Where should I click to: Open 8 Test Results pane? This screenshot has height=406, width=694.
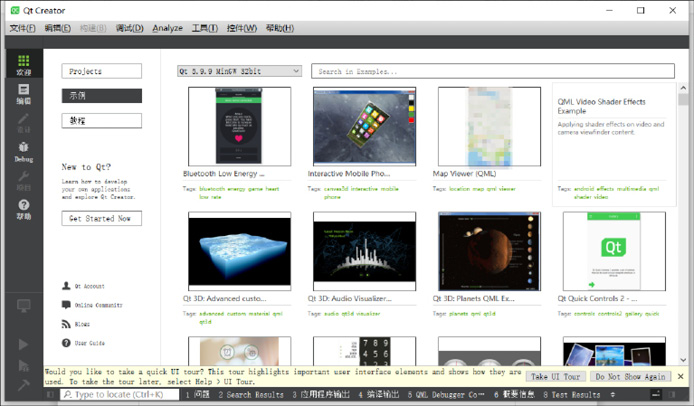click(x=572, y=394)
